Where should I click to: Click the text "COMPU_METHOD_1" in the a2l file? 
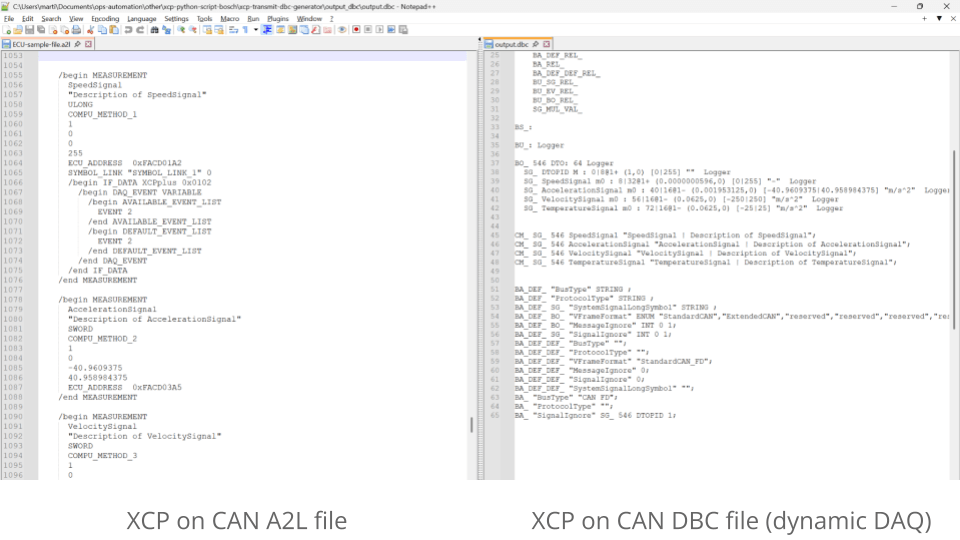tap(102, 114)
